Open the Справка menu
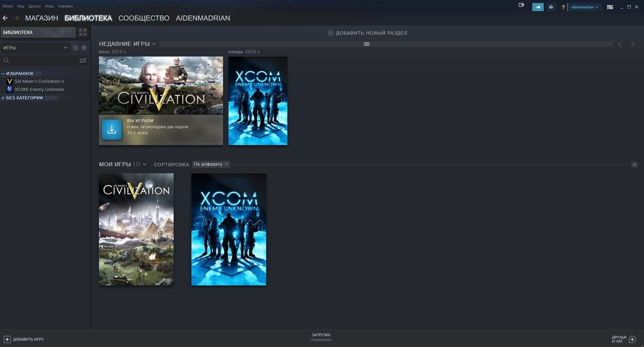This screenshot has width=644, height=347. [x=65, y=6]
